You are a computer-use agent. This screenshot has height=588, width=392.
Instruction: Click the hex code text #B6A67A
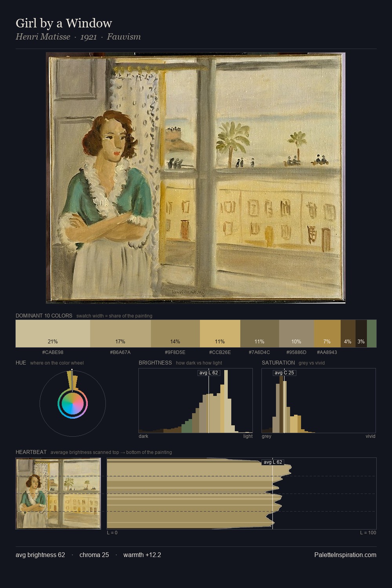pos(120,352)
